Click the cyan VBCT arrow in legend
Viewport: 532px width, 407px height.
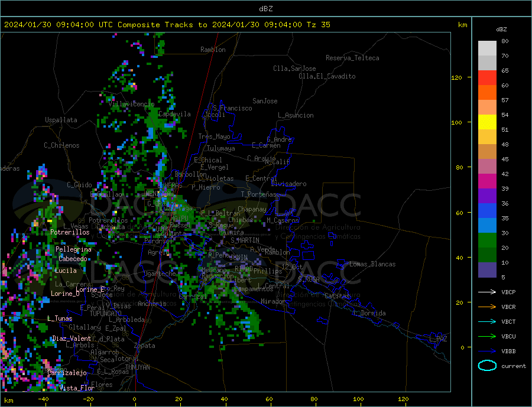coord(487,321)
